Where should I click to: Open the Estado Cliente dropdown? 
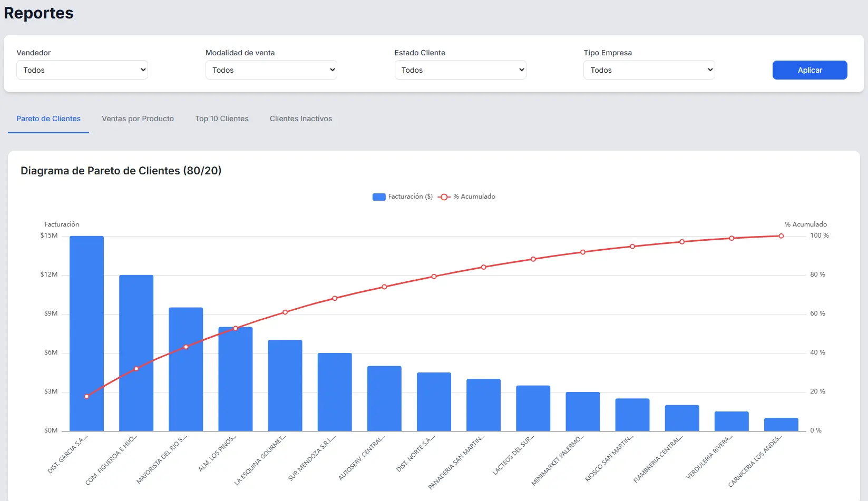460,70
